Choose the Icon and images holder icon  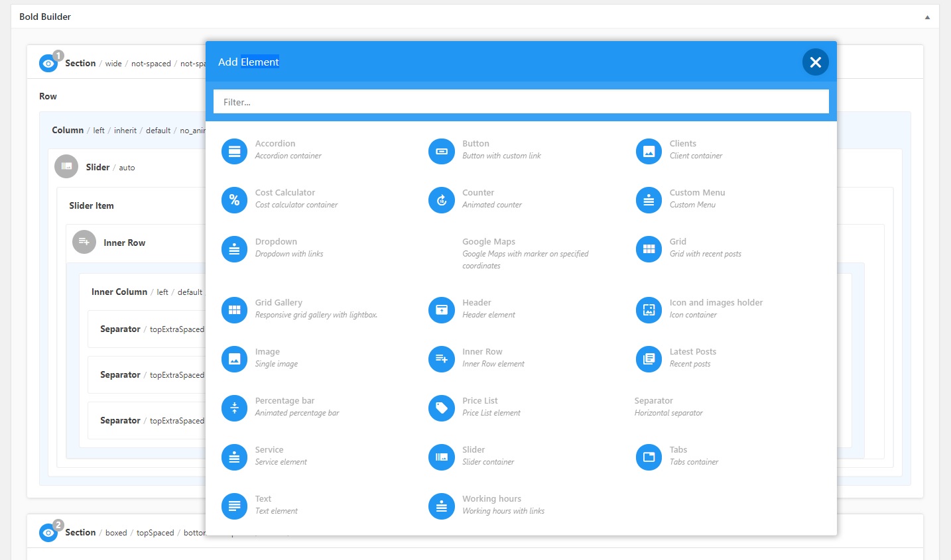point(649,311)
